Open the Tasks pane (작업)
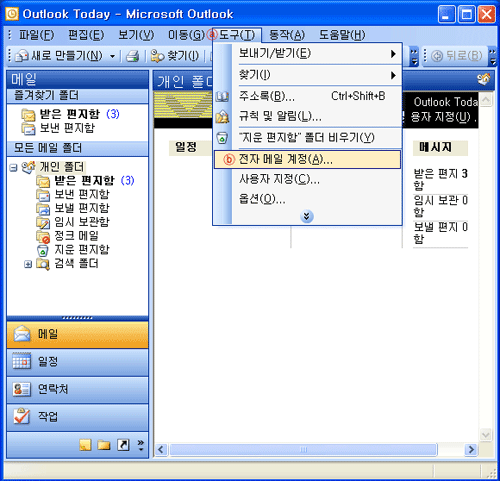500x481 pixels. pyautogui.click(x=77, y=417)
